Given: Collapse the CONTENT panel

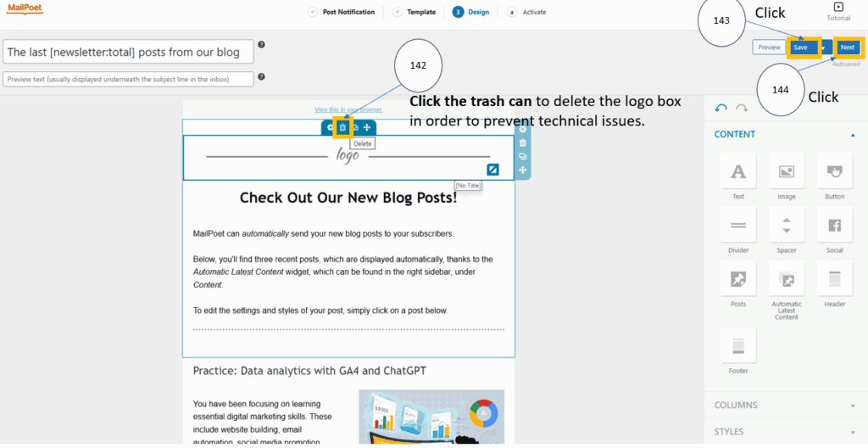Looking at the screenshot, I should click(x=852, y=135).
